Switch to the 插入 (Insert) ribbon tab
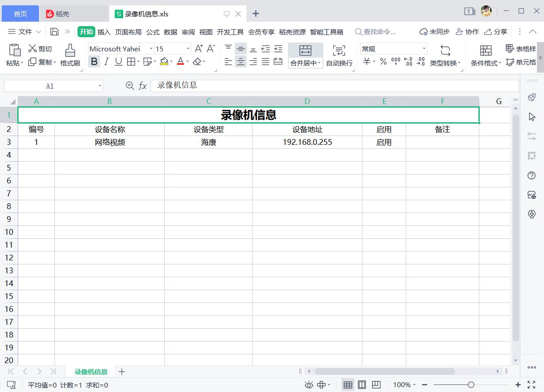Viewport: 544px width, 392px height. [x=104, y=32]
